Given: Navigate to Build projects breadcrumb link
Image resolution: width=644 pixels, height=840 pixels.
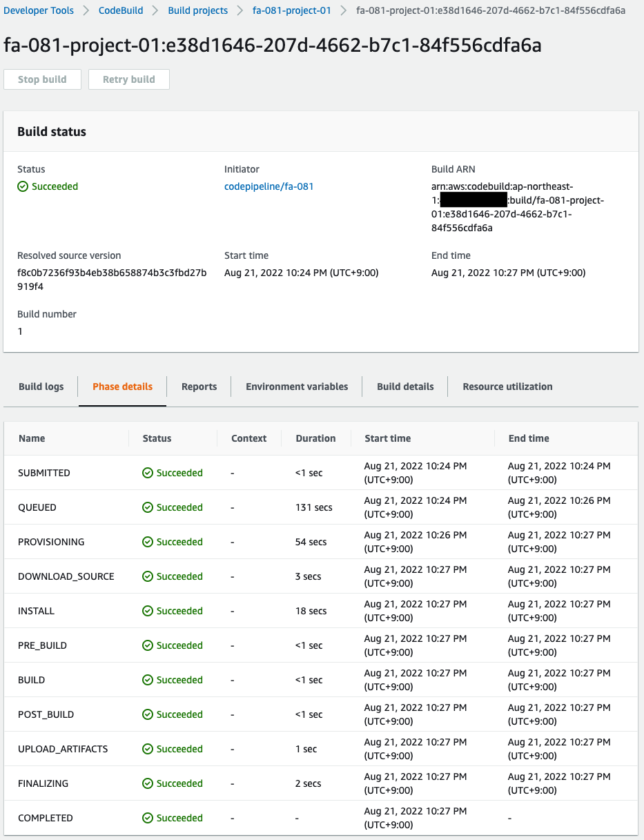Looking at the screenshot, I should [198, 11].
